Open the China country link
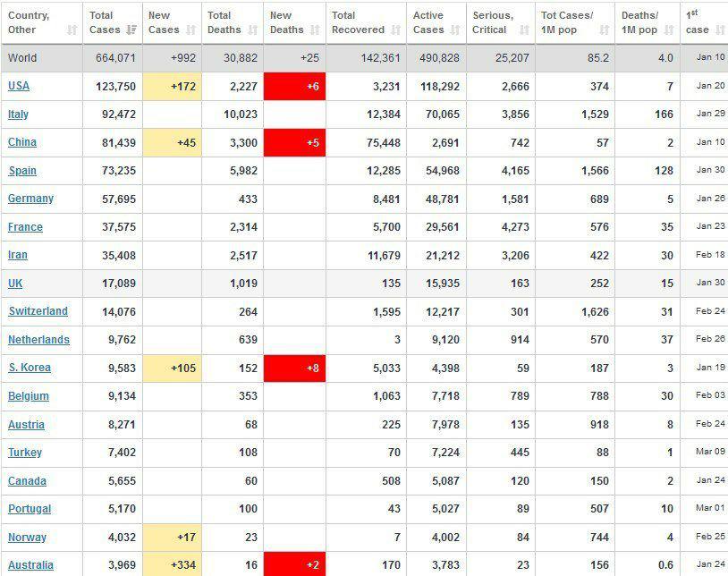 coord(21,142)
